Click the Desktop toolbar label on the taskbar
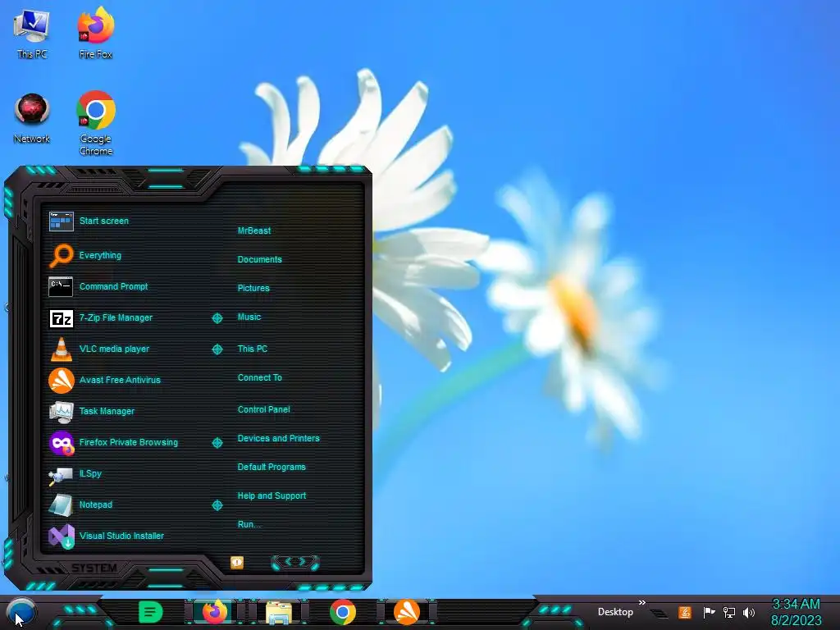Screen dimensions: 840x630 pyautogui.click(x=615, y=612)
